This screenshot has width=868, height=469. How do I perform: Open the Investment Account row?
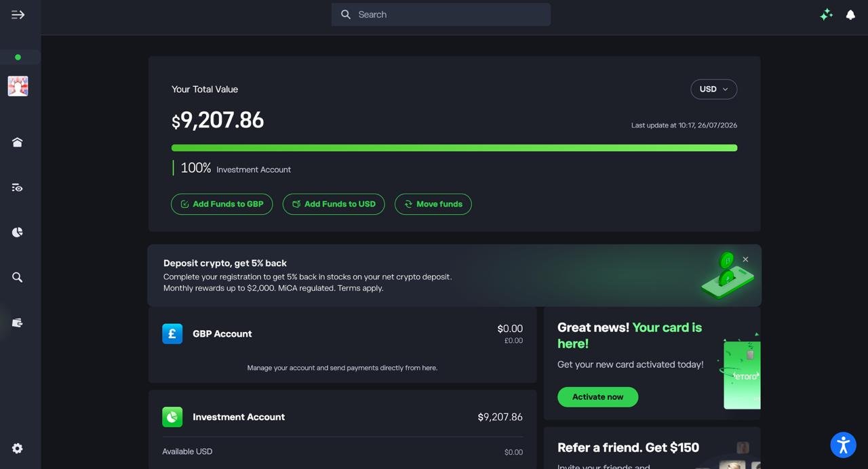(x=342, y=417)
